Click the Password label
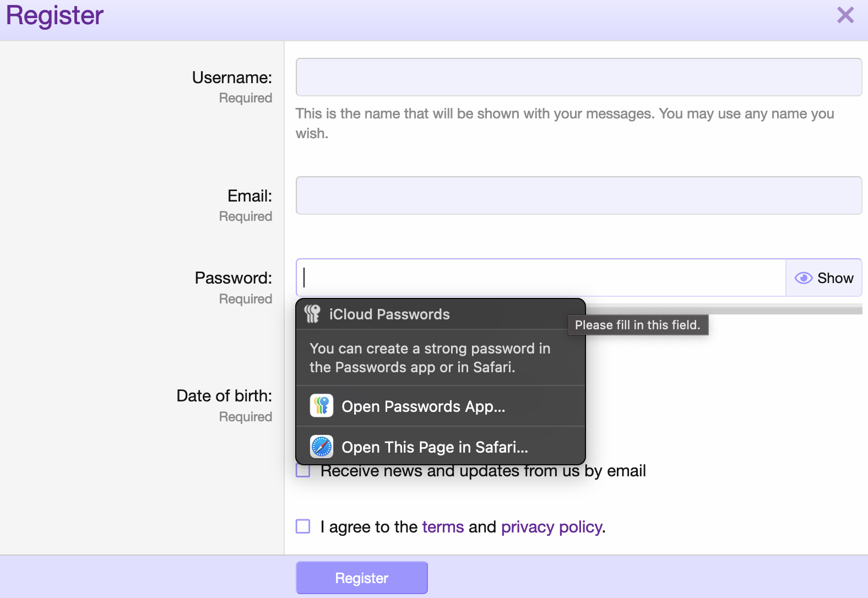Viewport: 868px width, 598px height. pyautogui.click(x=233, y=278)
